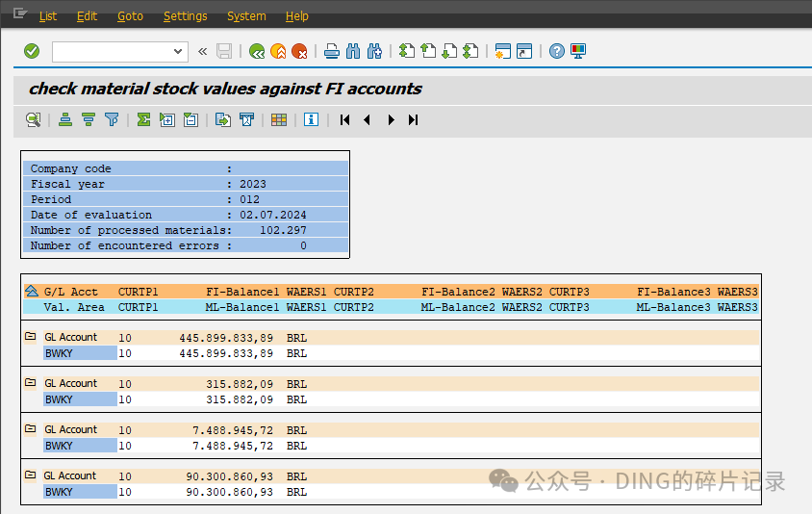Open the Help menu

point(296,16)
